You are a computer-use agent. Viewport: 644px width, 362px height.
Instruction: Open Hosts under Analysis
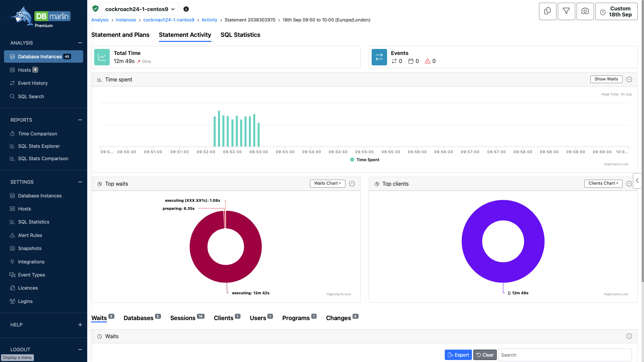[x=24, y=70]
